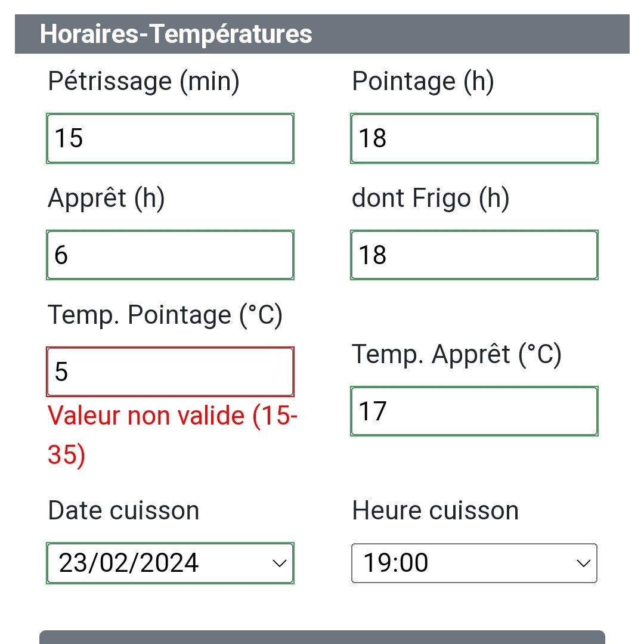Click the red "Valeur non valide" error message

click(x=172, y=435)
